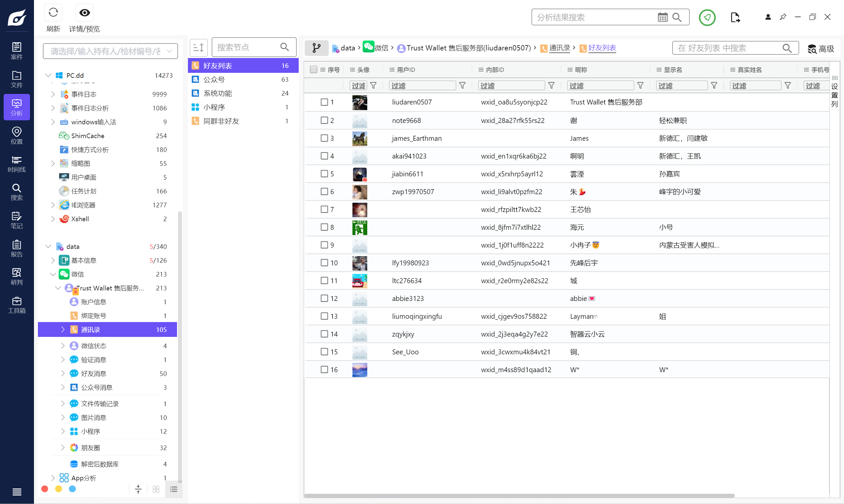Check the row 1 checkbox for liudaren0507
844x504 pixels.
324,102
